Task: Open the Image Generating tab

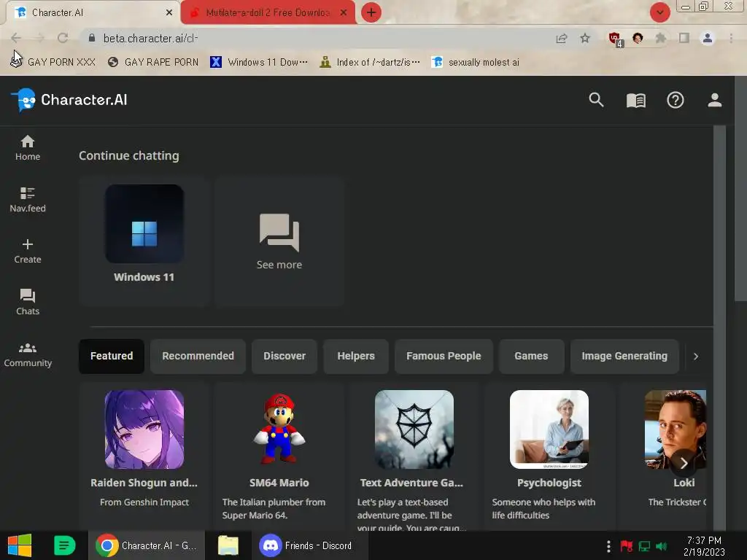Action: click(x=624, y=356)
